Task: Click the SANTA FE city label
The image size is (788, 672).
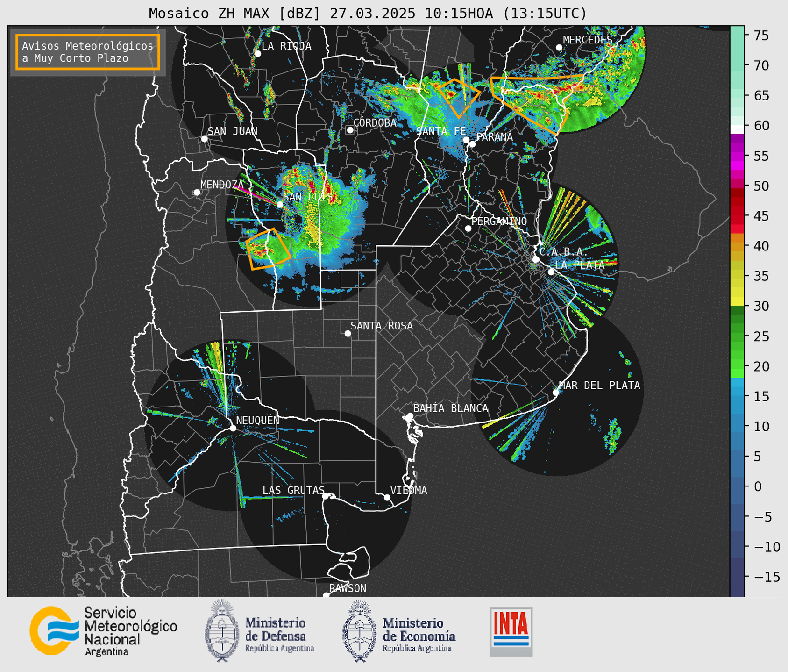Action: (x=441, y=131)
